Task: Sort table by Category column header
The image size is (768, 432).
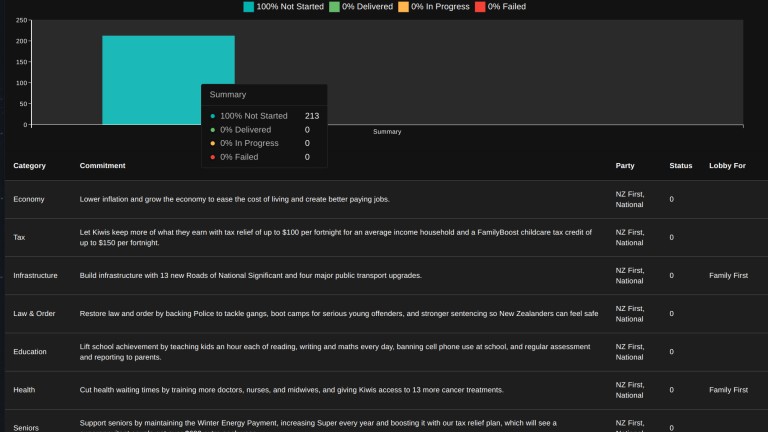Action: coord(29,166)
